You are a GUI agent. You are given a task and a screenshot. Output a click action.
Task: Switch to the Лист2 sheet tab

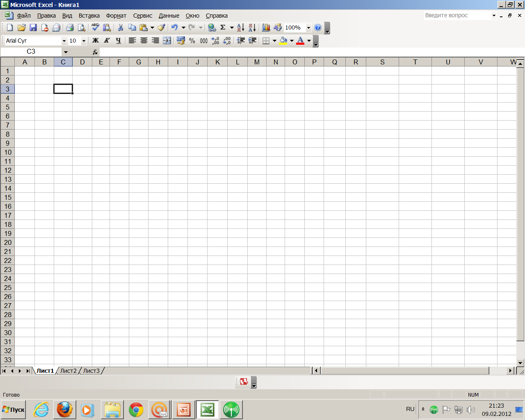(x=68, y=371)
